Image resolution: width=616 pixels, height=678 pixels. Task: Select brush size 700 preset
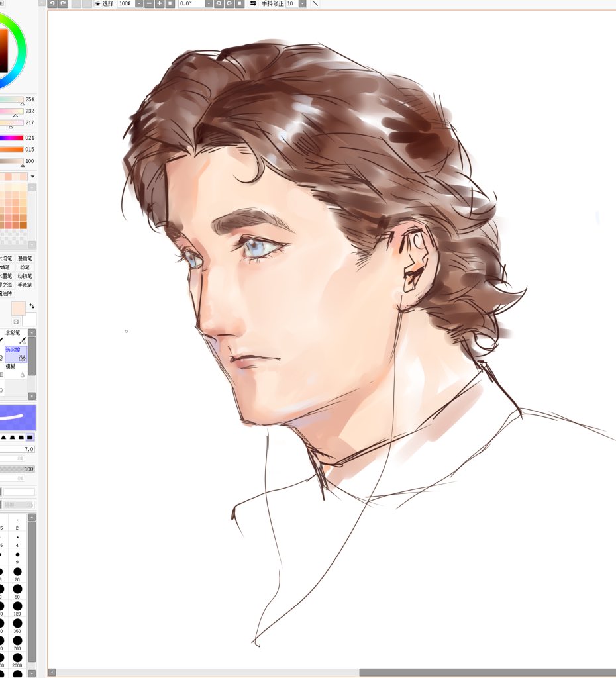click(17, 643)
